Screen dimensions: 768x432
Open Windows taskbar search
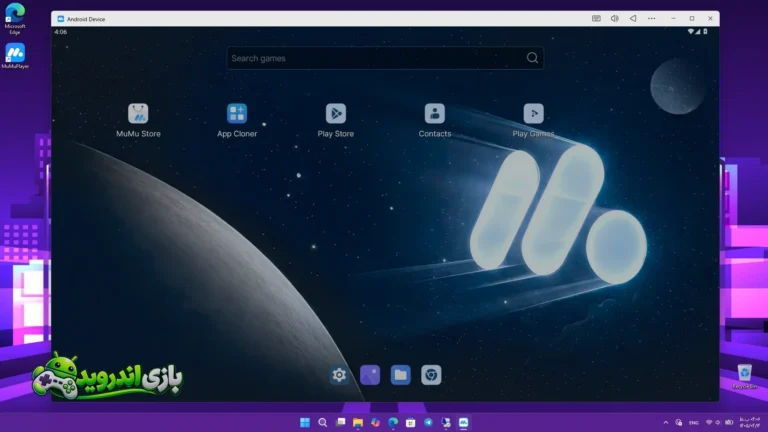(x=322, y=422)
